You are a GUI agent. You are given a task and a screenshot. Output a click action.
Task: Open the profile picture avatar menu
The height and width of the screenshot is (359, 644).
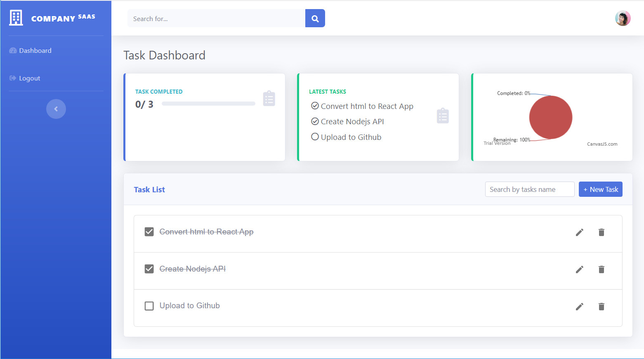pyautogui.click(x=623, y=18)
